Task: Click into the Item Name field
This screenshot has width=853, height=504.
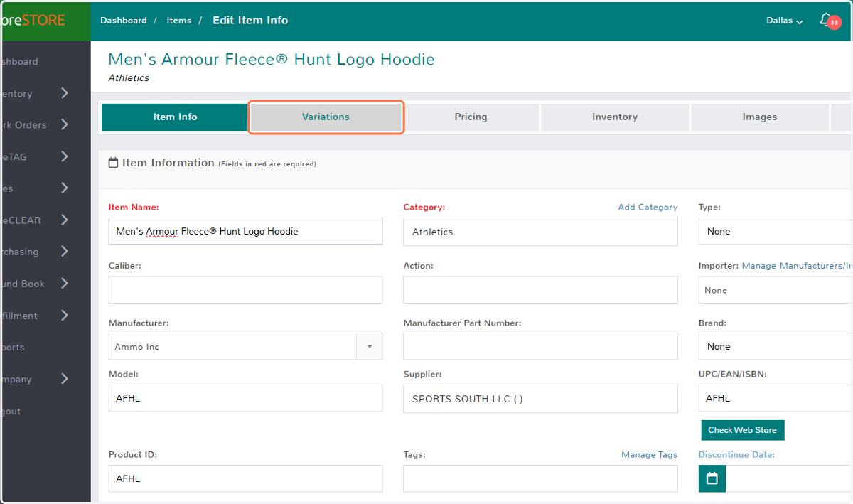Action: pyautogui.click(x=245, y=231)
